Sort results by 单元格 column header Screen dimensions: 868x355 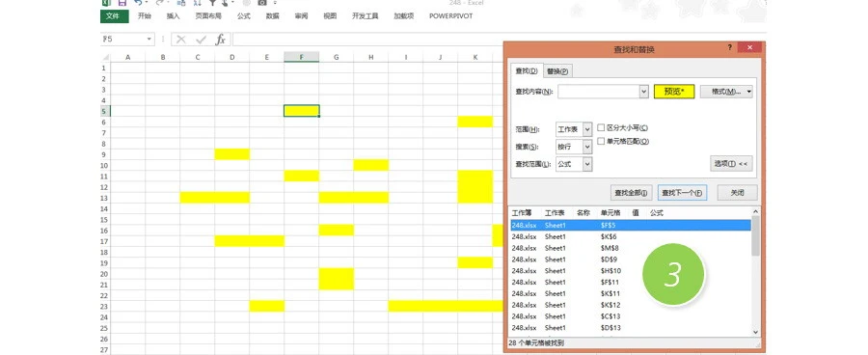point(610,212)
